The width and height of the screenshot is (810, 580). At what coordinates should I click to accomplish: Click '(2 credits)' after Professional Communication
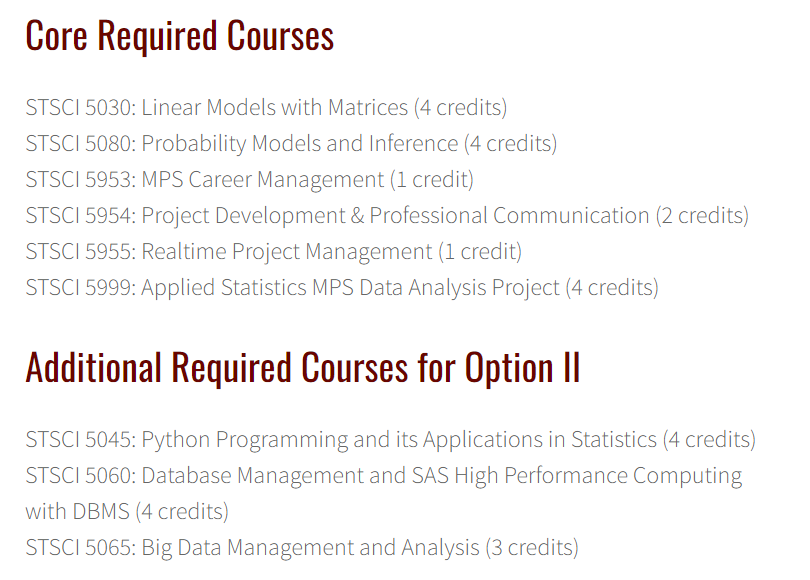pos(703,216)
